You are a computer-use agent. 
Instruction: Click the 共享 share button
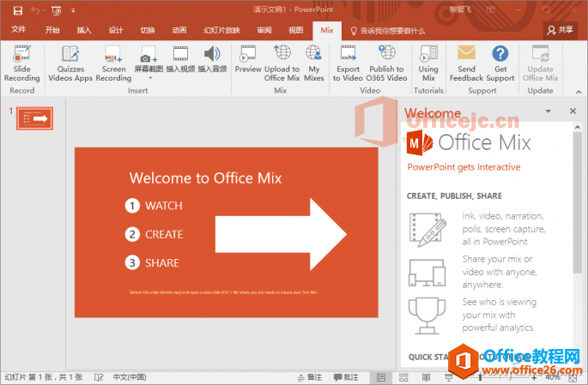[x=561, y=30]
